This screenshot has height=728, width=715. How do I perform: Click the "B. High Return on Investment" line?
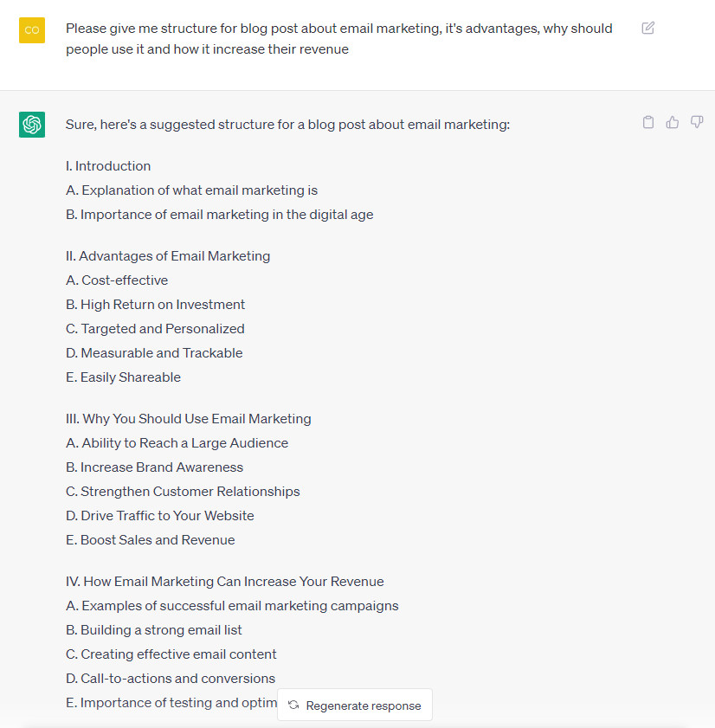click(156, 305)
